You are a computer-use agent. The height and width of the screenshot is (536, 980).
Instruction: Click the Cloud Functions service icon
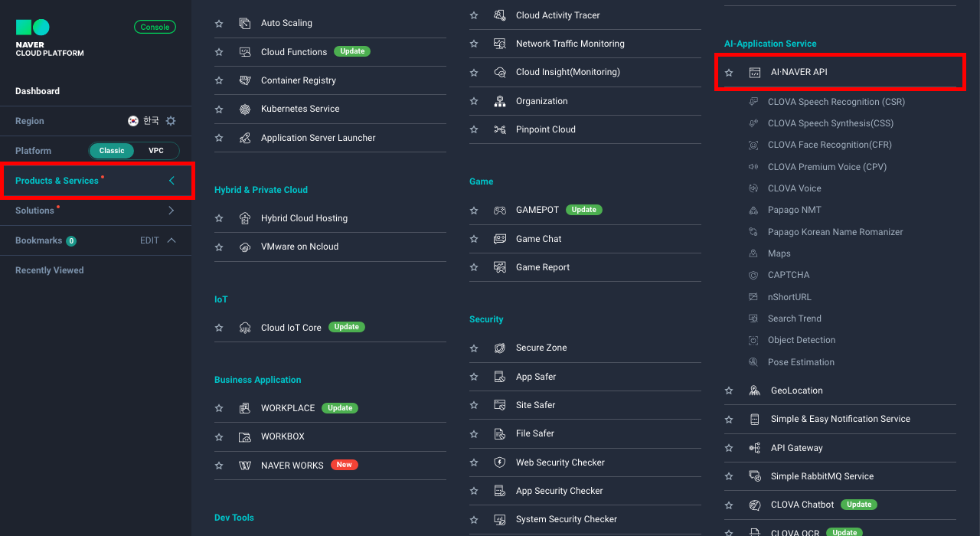245,52
